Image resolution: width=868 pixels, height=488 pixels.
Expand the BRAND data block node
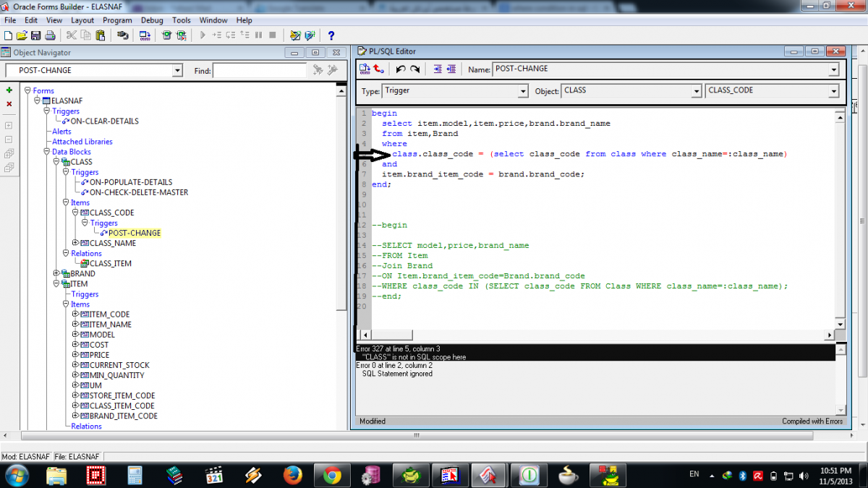pos(56,274)
